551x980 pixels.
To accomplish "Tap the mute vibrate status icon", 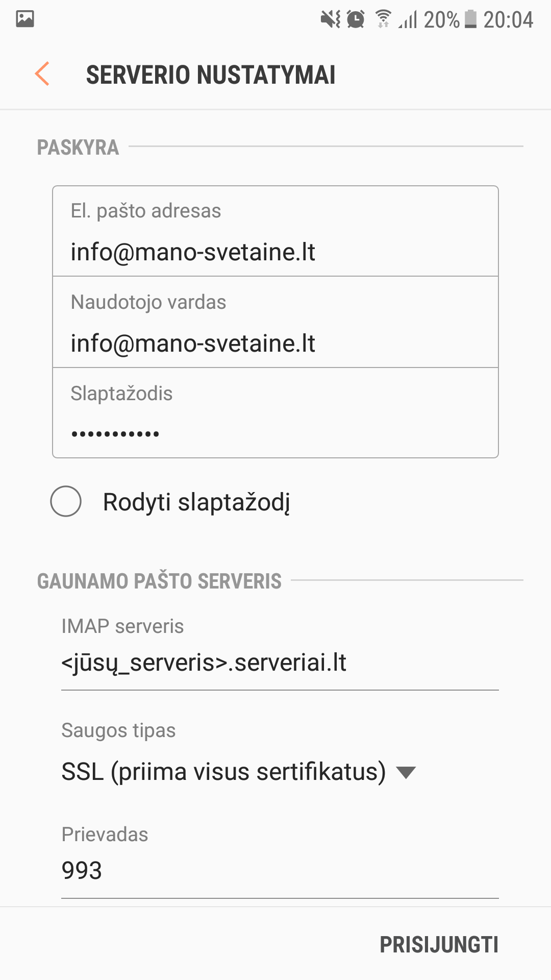I will (330, 19).
